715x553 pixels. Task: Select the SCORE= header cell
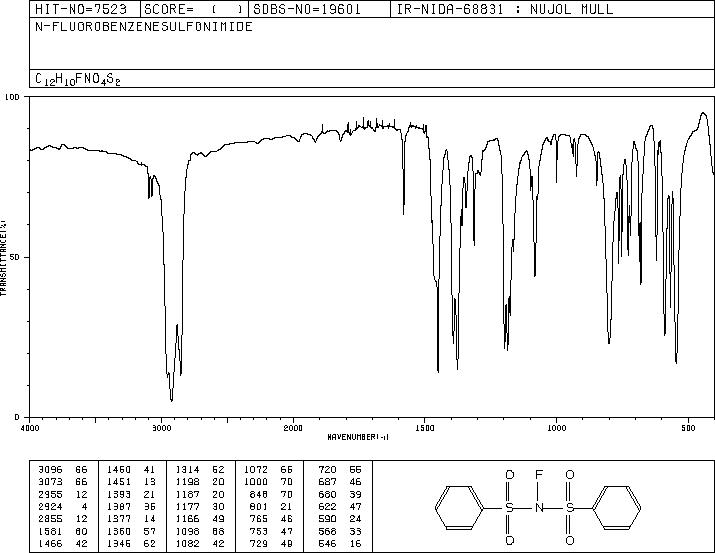194,9
